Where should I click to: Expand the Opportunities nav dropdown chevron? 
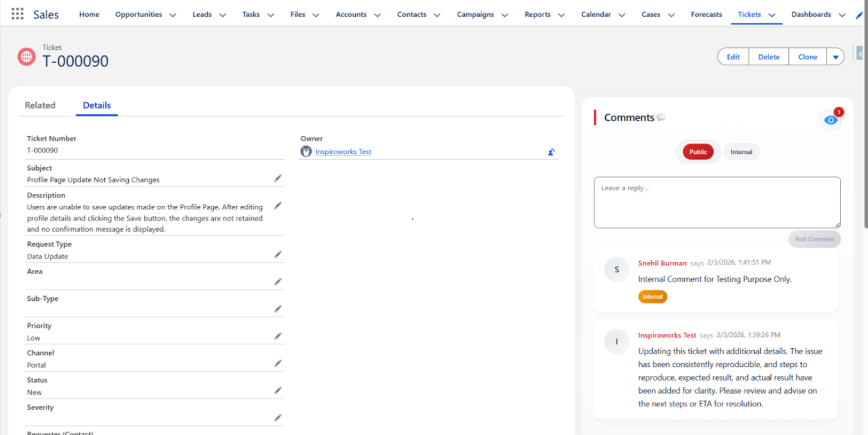(173, 15)
